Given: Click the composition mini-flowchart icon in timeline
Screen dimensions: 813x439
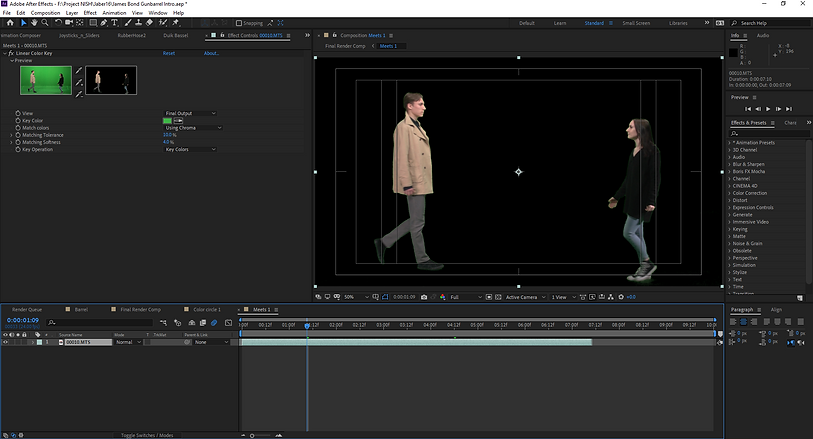Looking at the screenshot, I should pos(164,323).
